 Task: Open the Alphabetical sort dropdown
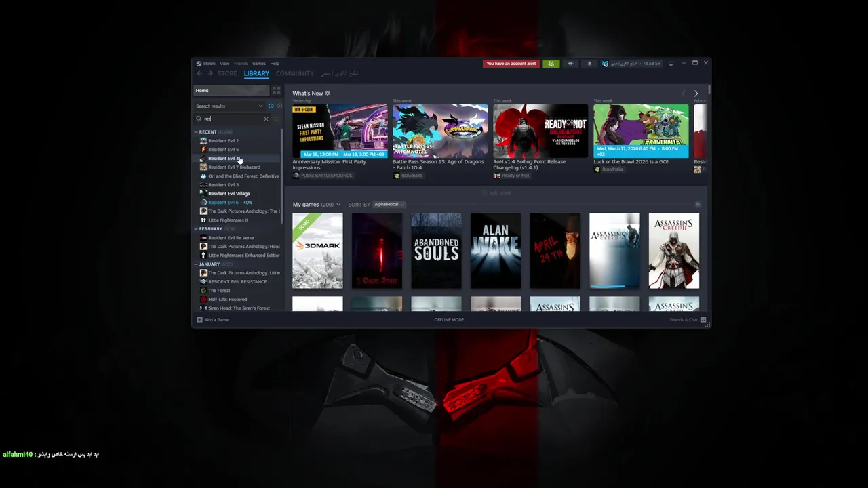tap(389, 204)
